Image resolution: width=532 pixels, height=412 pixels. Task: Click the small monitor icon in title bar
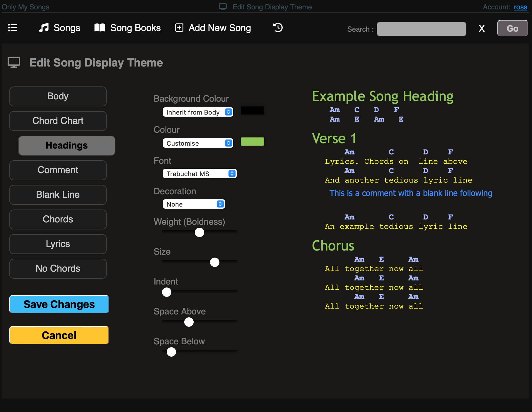223,7
